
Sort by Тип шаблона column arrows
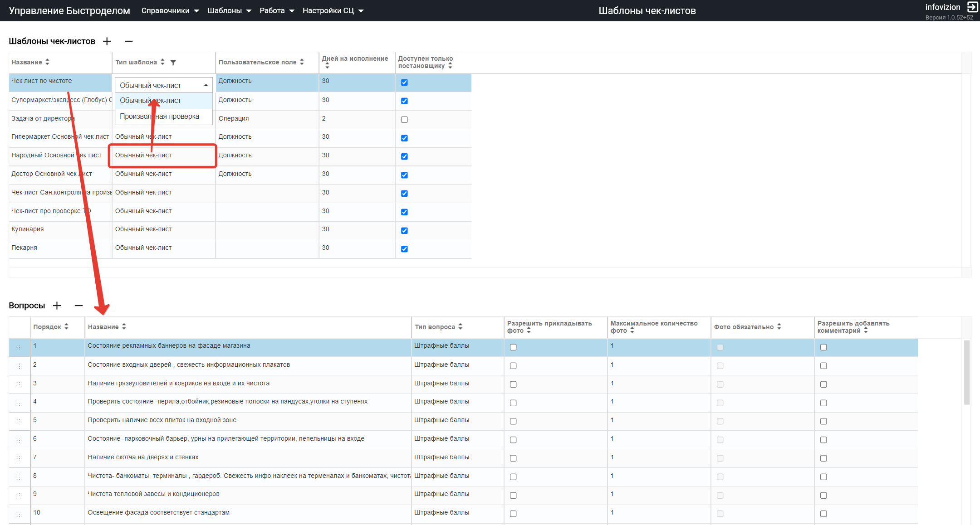[x=162, y=62]
